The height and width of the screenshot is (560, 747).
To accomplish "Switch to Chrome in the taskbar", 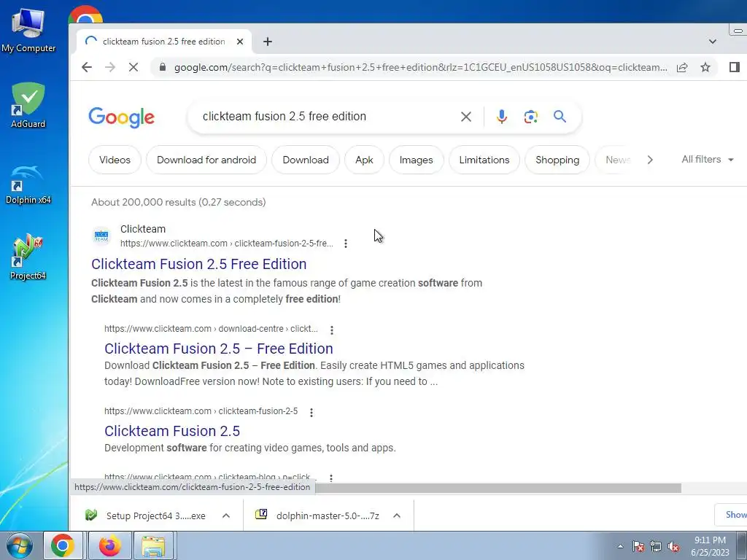I will [x=63, y=545].
